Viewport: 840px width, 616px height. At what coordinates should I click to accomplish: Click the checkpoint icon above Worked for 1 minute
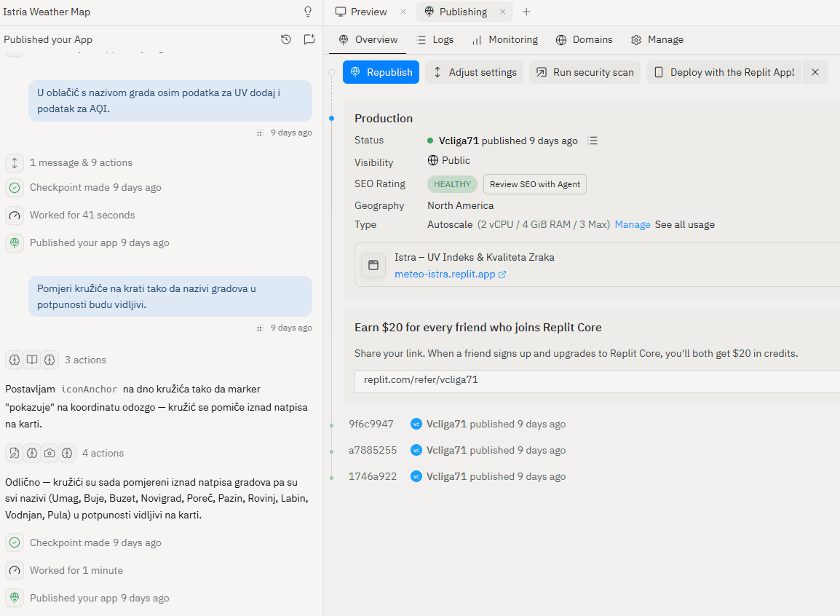15,542
